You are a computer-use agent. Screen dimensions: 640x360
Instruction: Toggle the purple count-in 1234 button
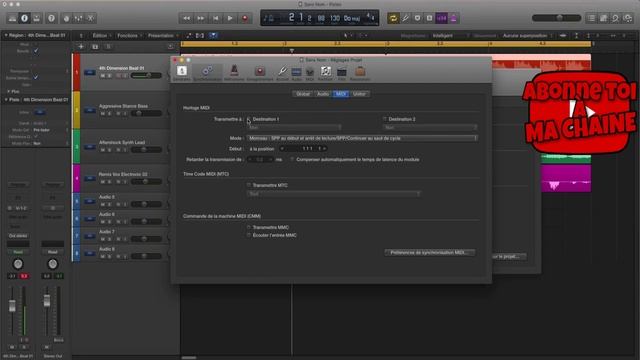click(x=442, y=18)
